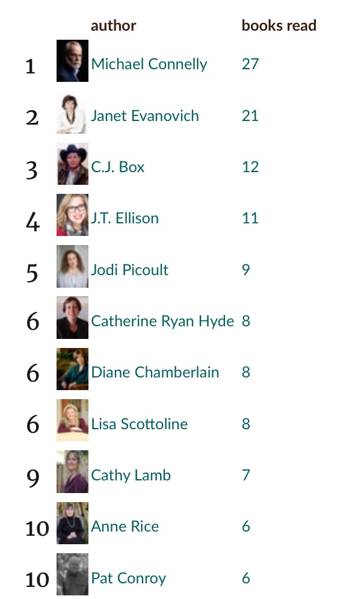Click Michael Connelly's author photo
This screenshot has width=364, height=599.
coord(72,61)
